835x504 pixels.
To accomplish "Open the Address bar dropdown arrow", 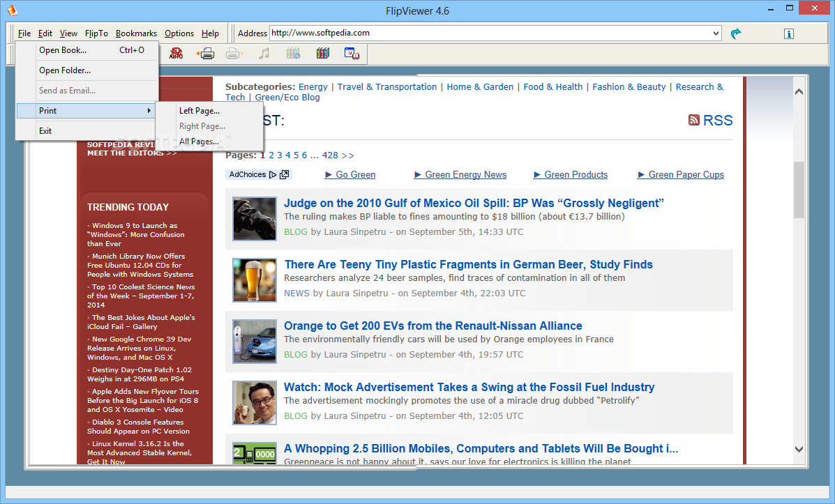I will pos(716,33).
